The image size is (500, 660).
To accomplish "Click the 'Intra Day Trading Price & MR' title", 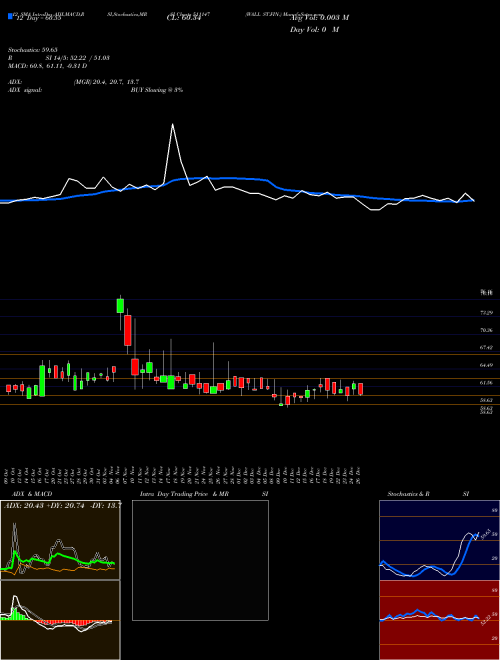I will 184,494.
